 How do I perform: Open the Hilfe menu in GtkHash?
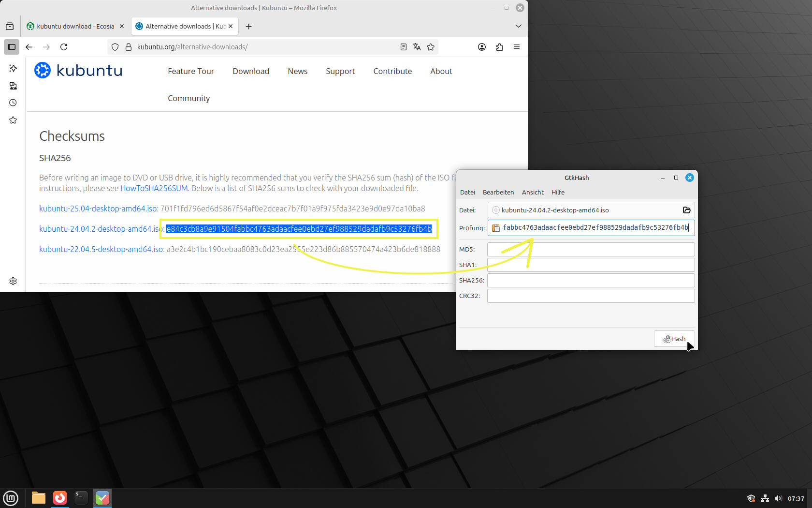(558, 192)
